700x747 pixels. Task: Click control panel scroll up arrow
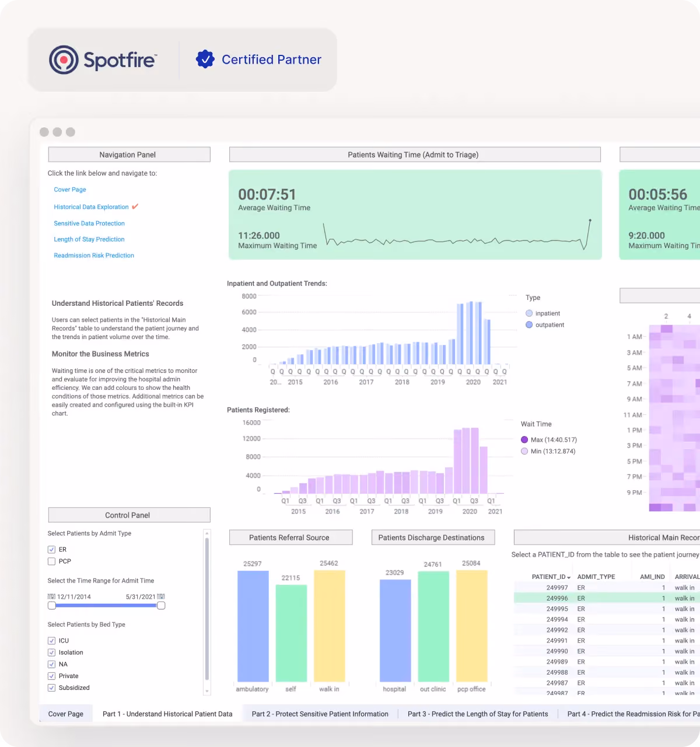point(206,533)
